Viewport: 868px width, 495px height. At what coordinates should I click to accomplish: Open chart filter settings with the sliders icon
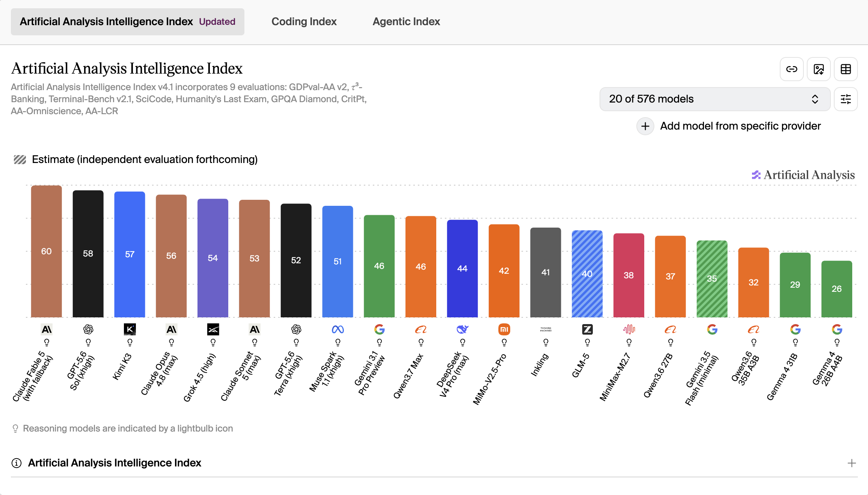coord(845,99)
